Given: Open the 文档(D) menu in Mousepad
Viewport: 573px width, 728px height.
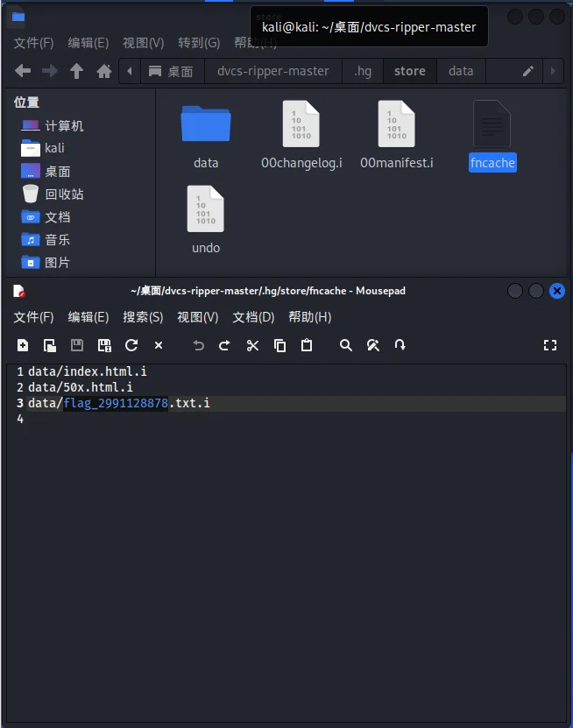Looking at the screenshot, I should pos(253,317).
